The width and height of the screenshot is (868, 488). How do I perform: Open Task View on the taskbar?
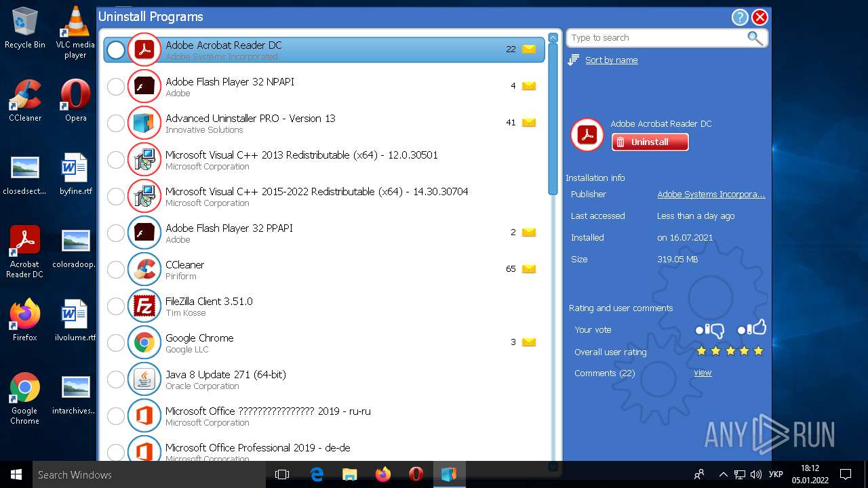click(282, 474)
